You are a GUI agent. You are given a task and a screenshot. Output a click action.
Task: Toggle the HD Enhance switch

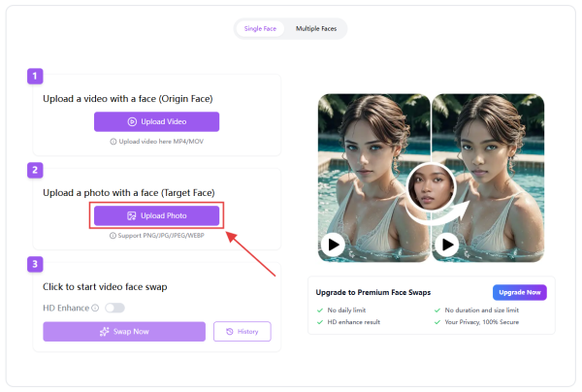pos(114,308)
